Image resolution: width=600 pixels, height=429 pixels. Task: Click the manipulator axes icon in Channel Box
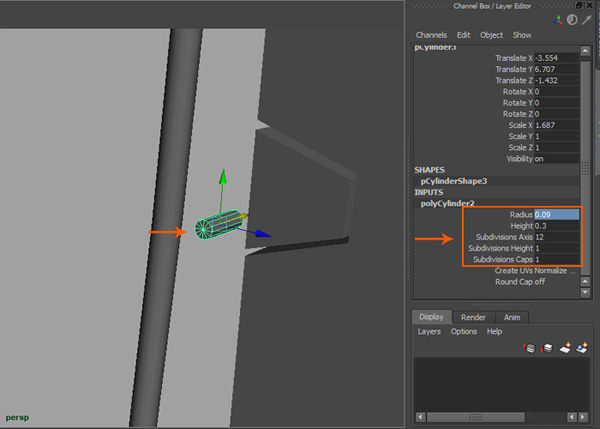(x=557, y=19)
